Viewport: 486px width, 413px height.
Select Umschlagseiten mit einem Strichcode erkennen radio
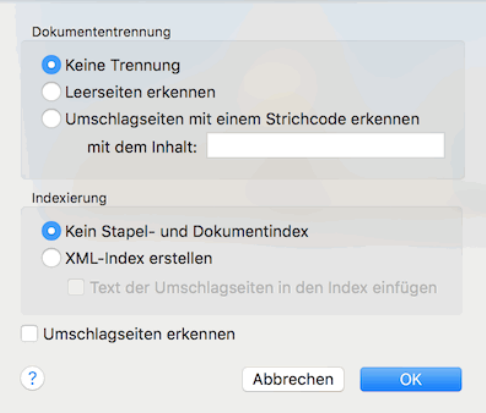pyautogui.click(x=51, y=119)
